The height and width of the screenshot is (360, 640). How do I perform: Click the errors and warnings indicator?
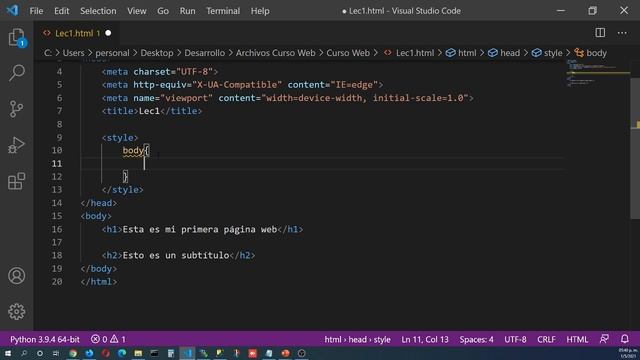pyautogui.click(x=108, y=339)
